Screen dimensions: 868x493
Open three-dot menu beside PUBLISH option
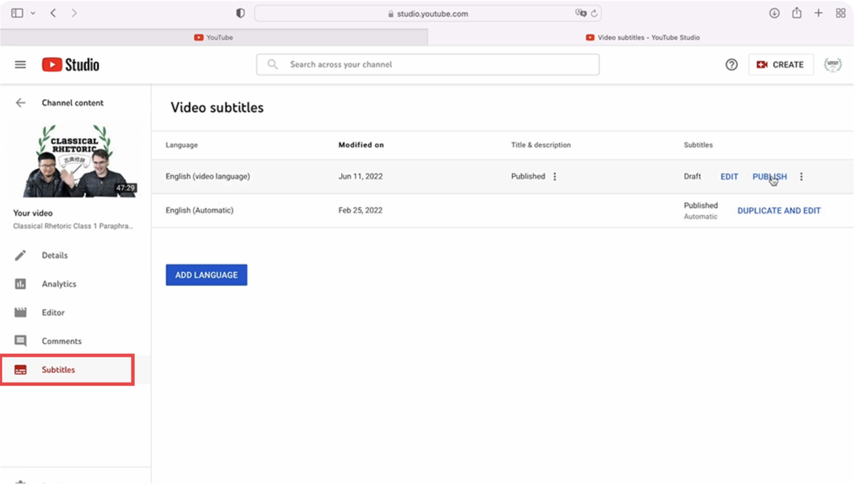(801, 176)
